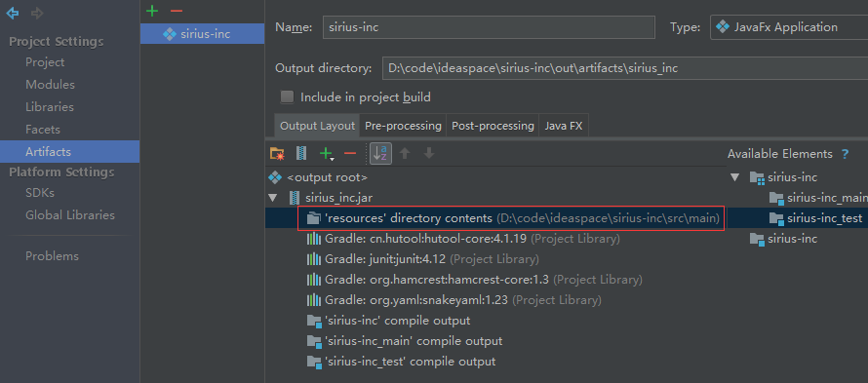Add copy of element with green plus dropdown
Viewport: 868px width, 383px height.
pos(327,153)
